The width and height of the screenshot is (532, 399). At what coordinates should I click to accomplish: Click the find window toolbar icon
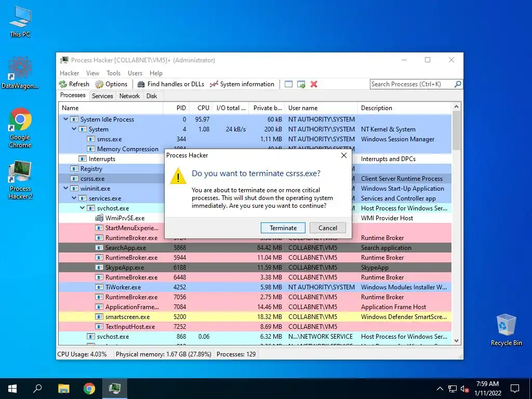click(x=288, y=84)
